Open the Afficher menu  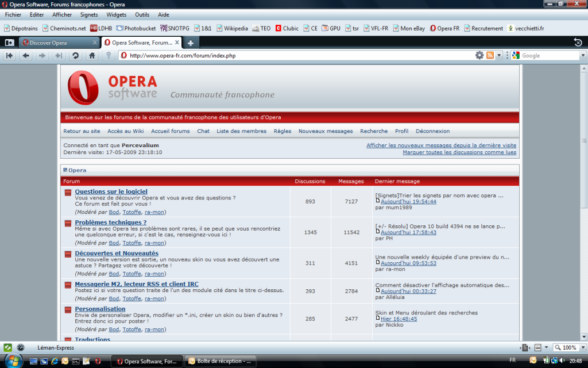click(x=62, y=14)
